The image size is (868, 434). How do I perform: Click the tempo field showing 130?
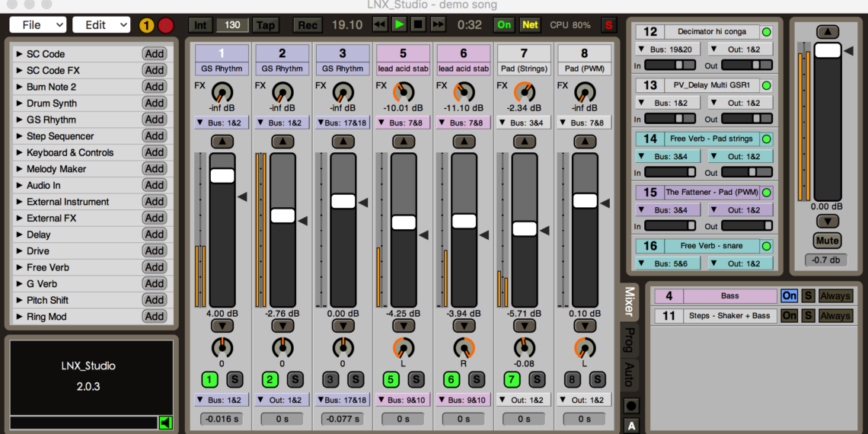232,25
